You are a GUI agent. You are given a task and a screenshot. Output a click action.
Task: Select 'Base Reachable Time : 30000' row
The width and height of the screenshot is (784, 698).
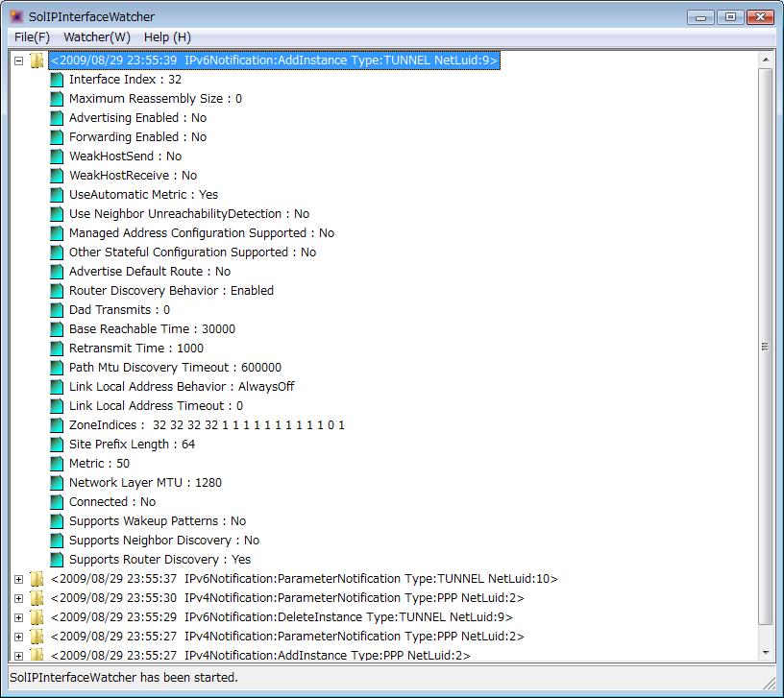click(x=152, y=328)
